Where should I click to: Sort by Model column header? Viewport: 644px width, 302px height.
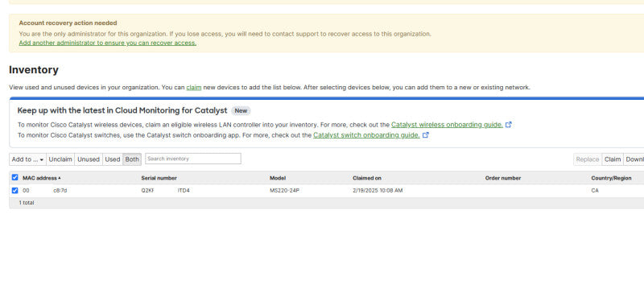[x=278, y=178]
